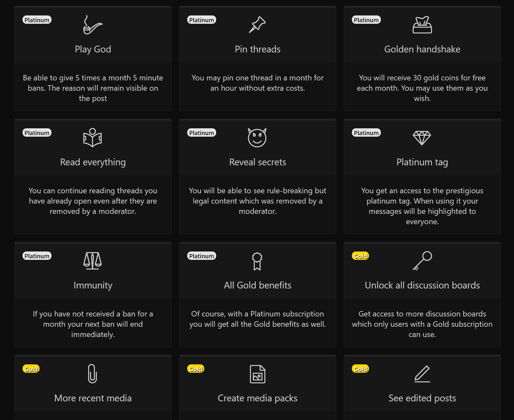Click the Read everything card title
This screenshot has width=514, height=420.
click(93, 162)
